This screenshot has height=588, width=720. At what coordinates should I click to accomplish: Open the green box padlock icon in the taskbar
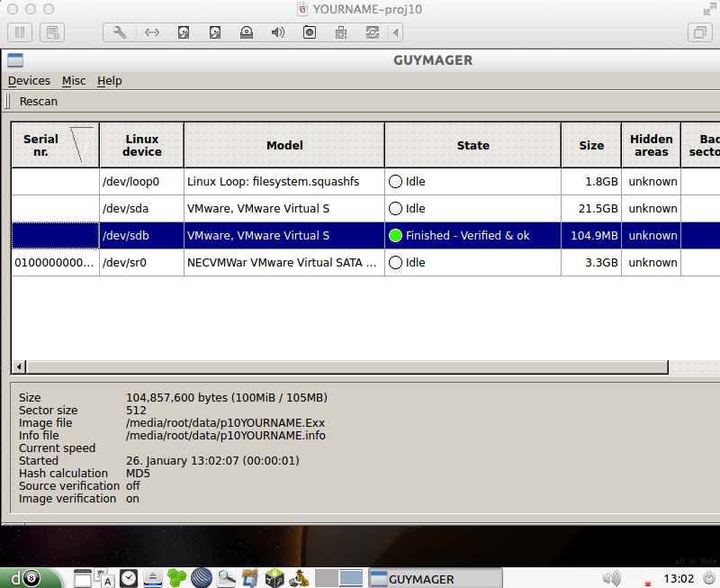(274, 578)
